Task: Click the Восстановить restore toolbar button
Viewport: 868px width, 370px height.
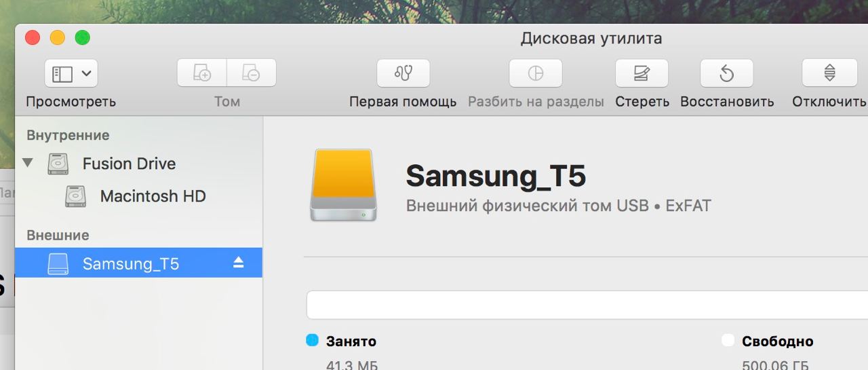Action: click(726, 73)
